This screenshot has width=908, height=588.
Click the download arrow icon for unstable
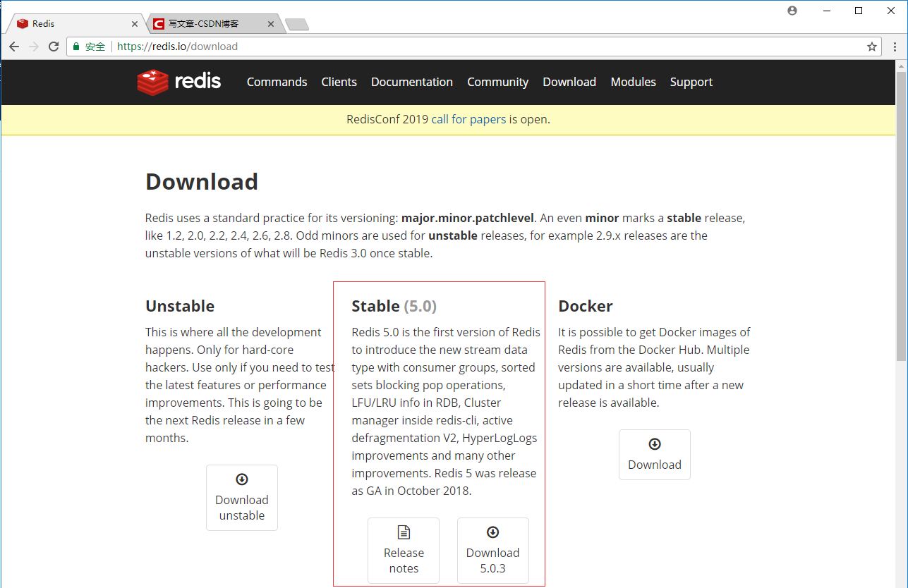242,479
